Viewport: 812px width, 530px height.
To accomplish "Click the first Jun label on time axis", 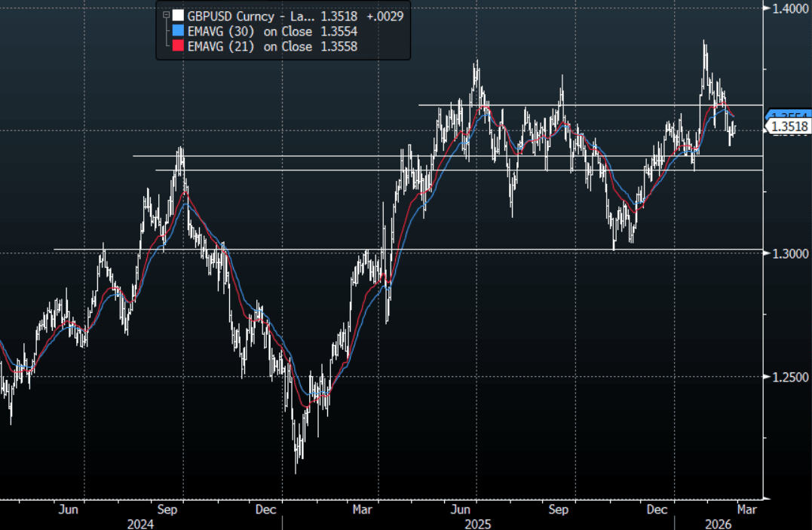I will [x=68, y=509].
